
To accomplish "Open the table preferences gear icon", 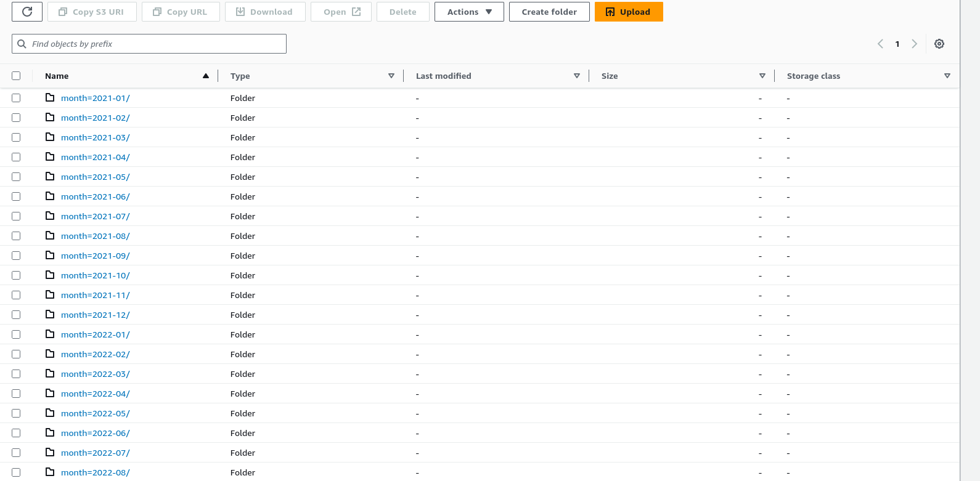I will pos(939,44).
